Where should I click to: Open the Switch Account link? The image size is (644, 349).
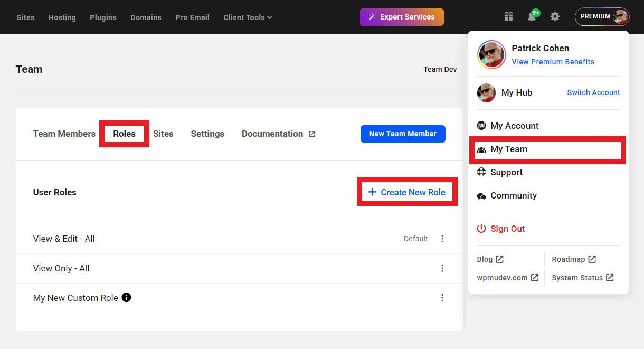(593, 92)
